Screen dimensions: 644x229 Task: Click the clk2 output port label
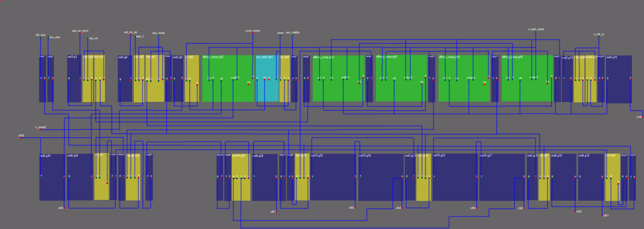[x=579, y=211]
